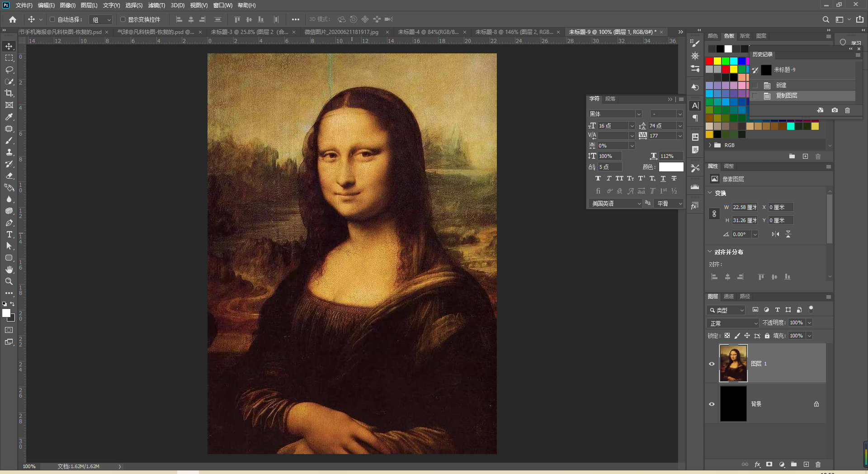
Task: Select the Pen tool
Action: (9, 223)
